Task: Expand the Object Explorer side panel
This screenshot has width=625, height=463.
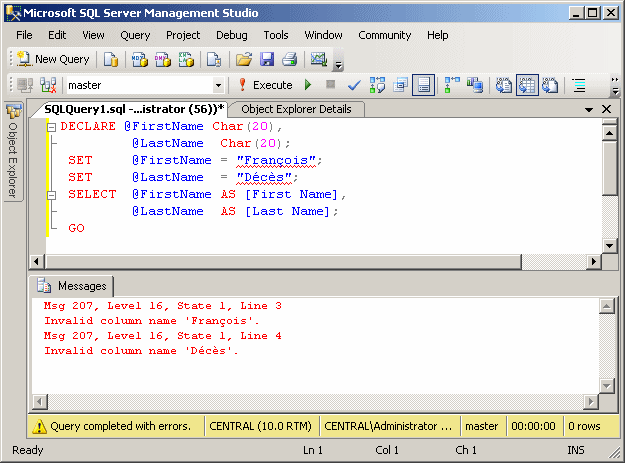Action: (13, 152)
